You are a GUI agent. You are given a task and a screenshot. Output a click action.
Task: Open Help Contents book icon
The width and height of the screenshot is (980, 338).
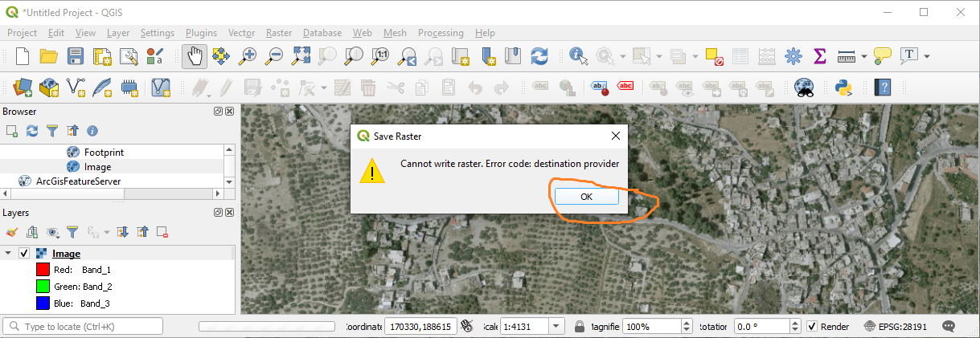coord(883,87)
